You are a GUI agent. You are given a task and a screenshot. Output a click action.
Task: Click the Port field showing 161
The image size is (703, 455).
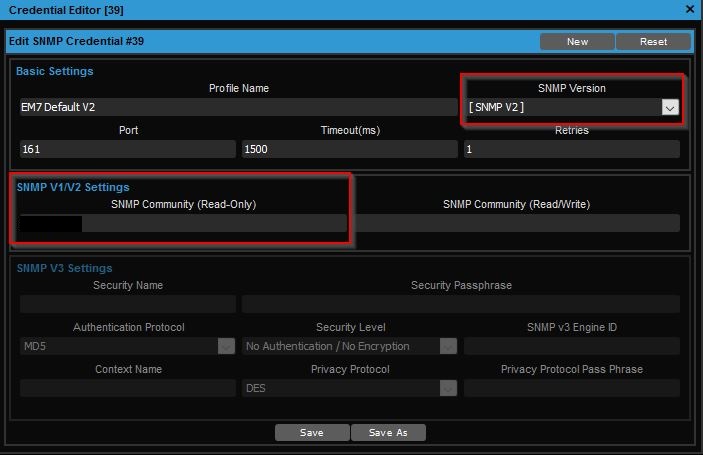pos(128,149)
